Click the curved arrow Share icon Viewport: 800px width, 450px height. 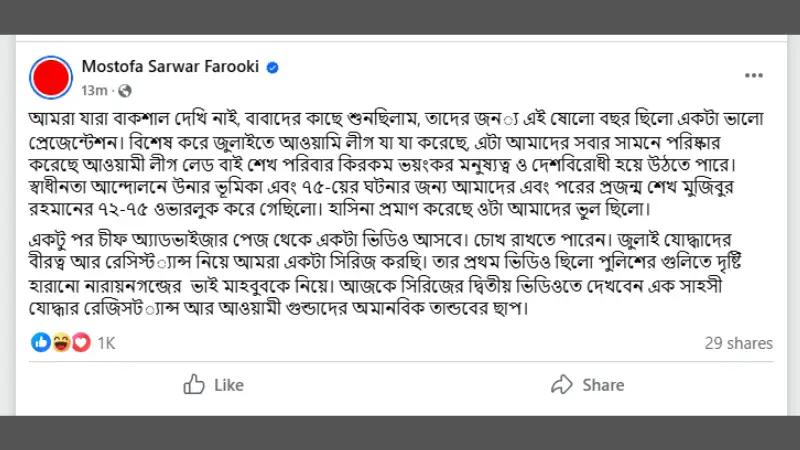[562, 384]
